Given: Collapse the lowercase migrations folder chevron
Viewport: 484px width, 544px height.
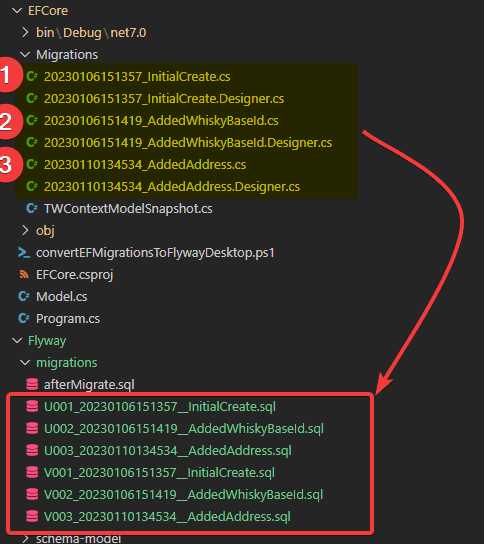Looking at the screenshot, I should [25, 363].
